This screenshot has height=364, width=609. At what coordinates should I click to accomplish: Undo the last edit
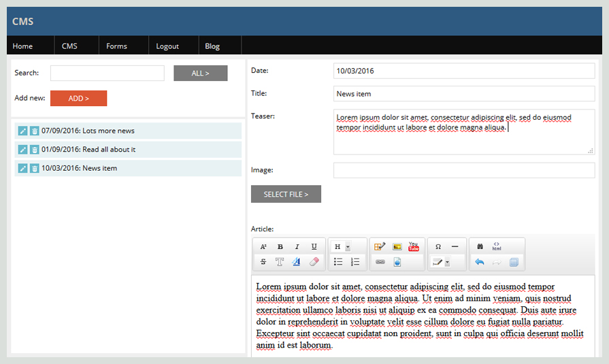480,262
